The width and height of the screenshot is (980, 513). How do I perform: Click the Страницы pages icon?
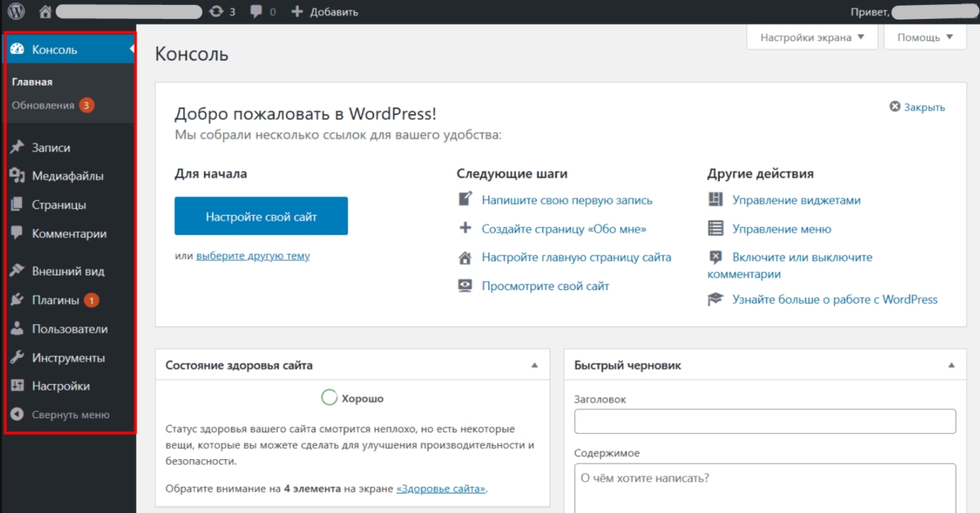click(17, 205)
